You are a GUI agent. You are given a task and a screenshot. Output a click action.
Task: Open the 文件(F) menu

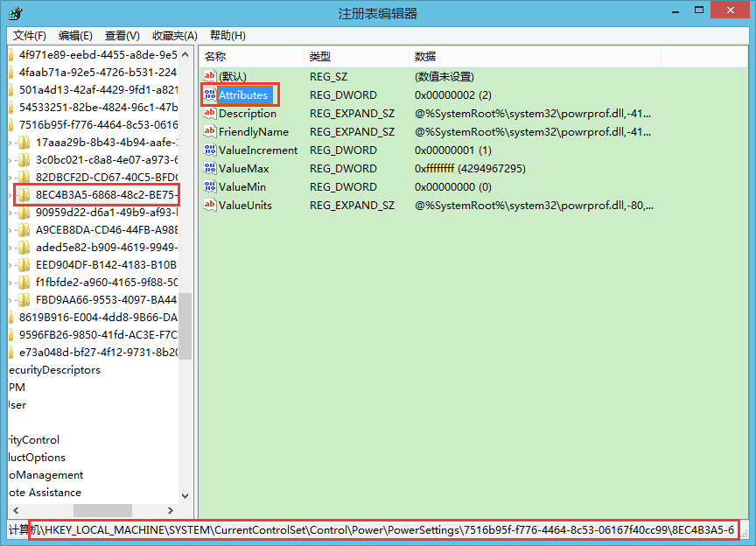pyautogui.click(x=30, y=35)
